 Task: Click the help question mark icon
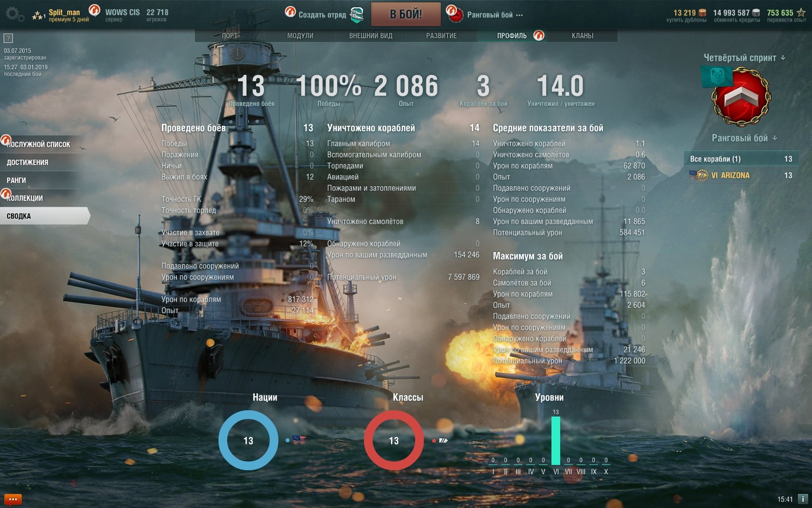[x=8, y=38]
